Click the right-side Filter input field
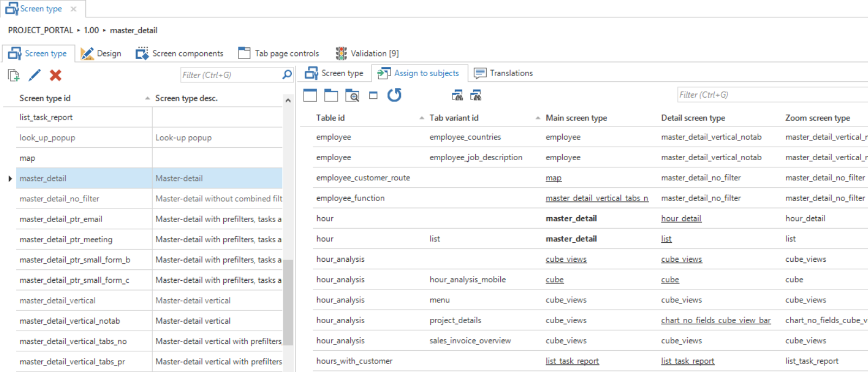 (x=771, y=95)
